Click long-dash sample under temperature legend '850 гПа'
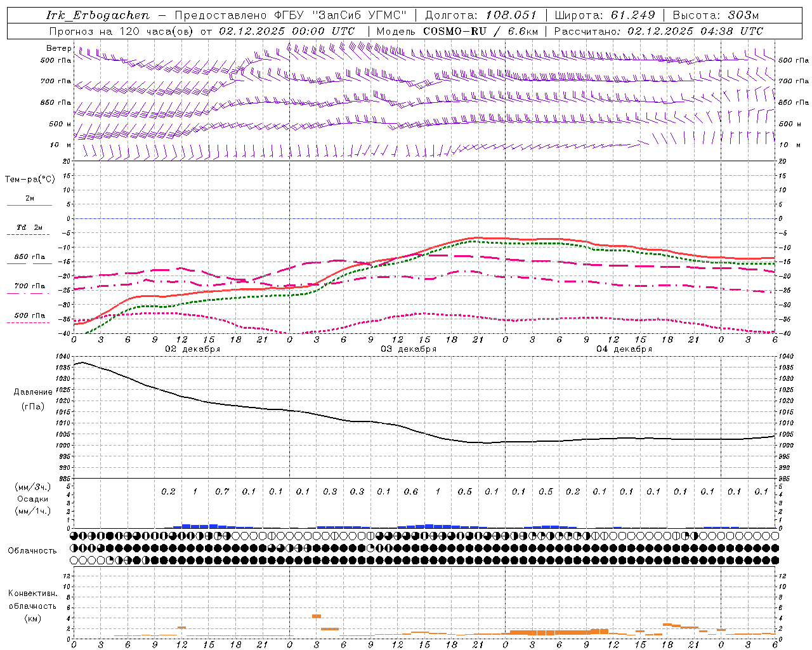 pos(29,263)
